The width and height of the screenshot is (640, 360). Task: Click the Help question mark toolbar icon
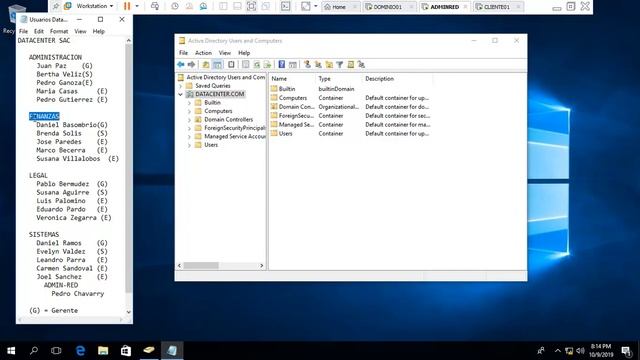point(282,64)
